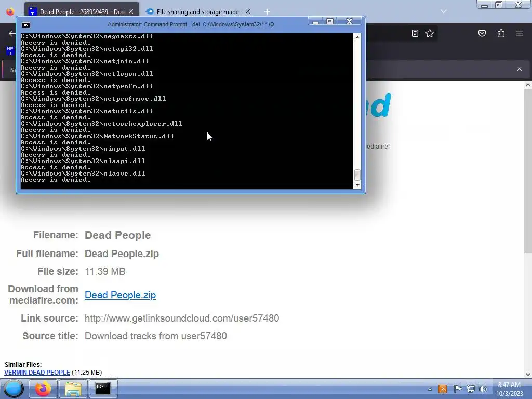Viewport: 532px width, 399px height.
Task: Maximize the Command Prompt window
Action: [330, 21]
